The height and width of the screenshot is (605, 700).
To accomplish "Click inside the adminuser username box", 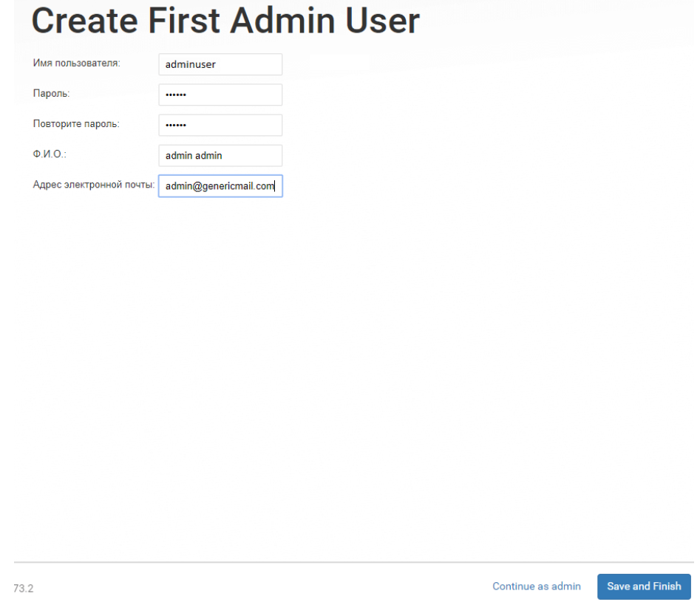I will [220, 64].
